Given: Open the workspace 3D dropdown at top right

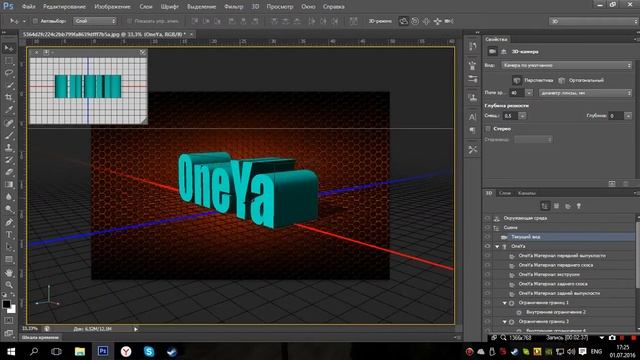Looking at the screenshot, I should (x=594, y=21).
